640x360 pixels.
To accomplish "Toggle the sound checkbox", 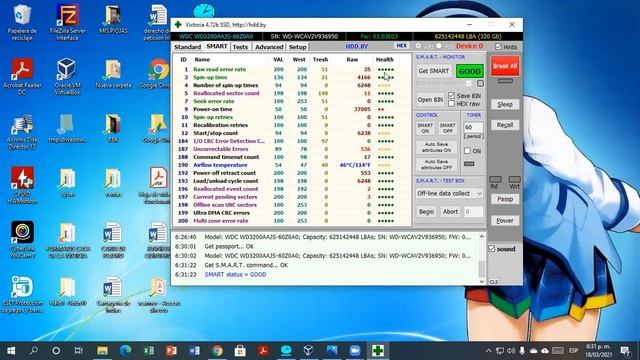I will (x=492, y=249).
